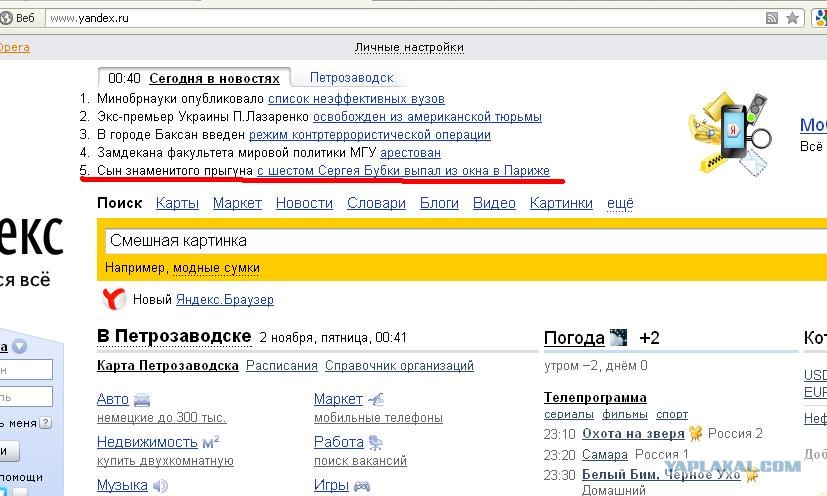Viewport: 827px width, 496px height.
Task: Click the gamepad icon next to Игры
Action: 361,486
